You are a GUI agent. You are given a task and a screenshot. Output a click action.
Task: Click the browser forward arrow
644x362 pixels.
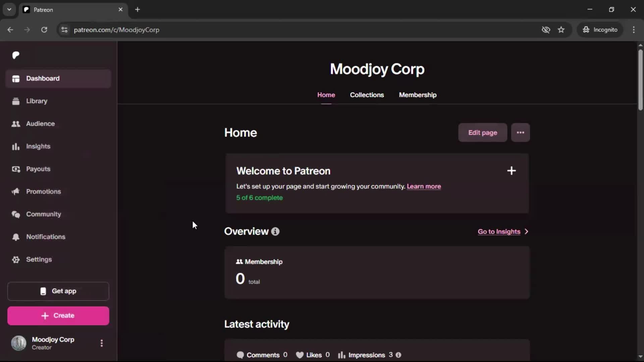coord(27,30)
